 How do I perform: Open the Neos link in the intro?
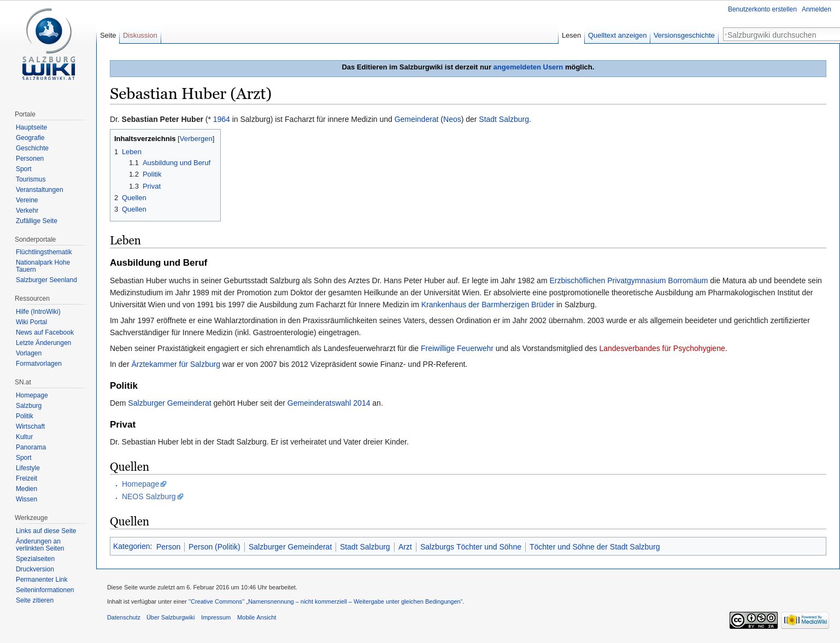(x=452, y=119)
